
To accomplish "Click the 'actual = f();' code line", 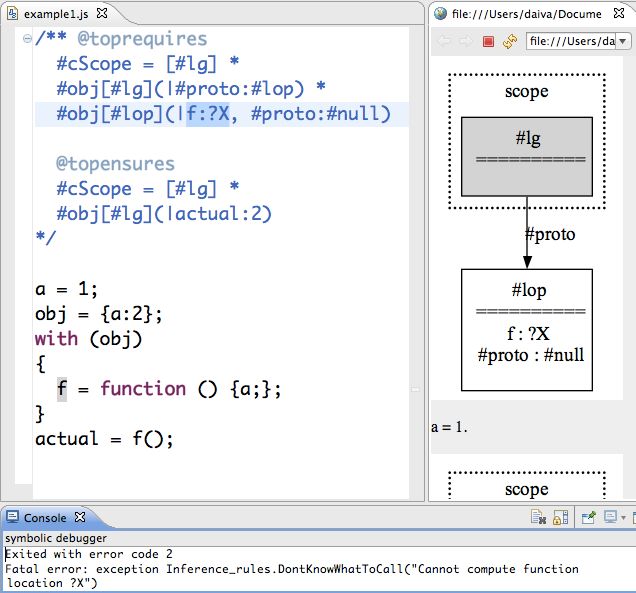I will pos(104,439).
